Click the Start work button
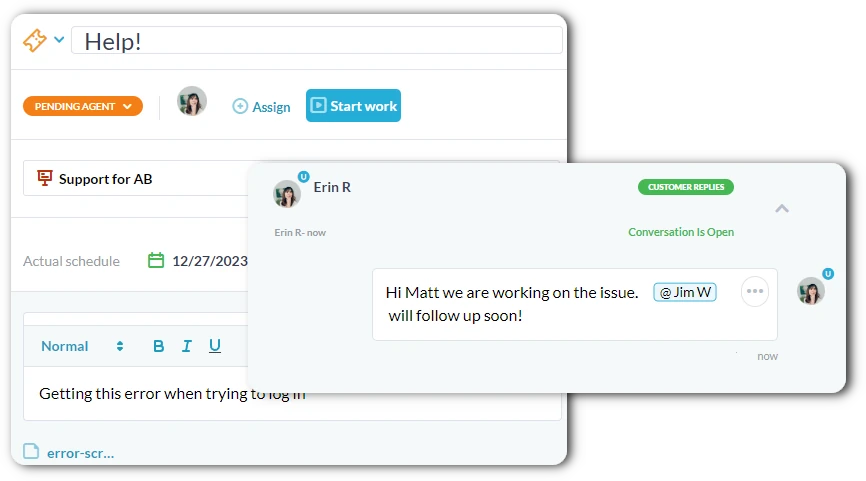The height and width of the screenshot is (481, 866). (353, 105)
